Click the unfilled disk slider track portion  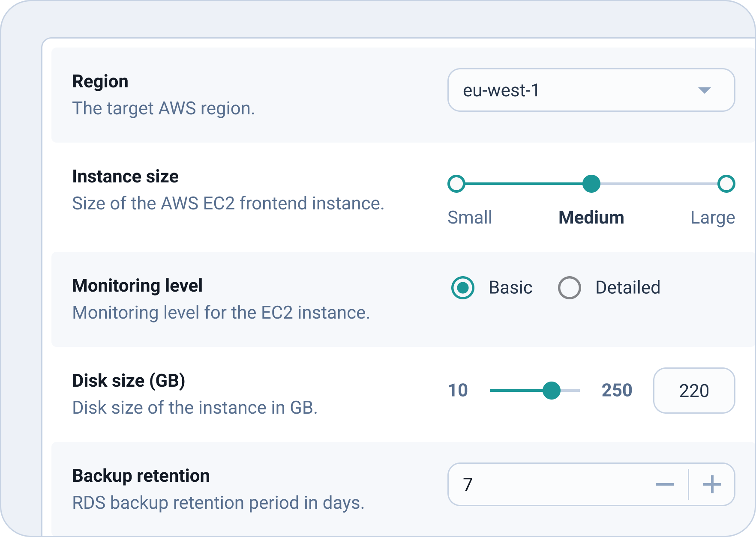point(570,391)
